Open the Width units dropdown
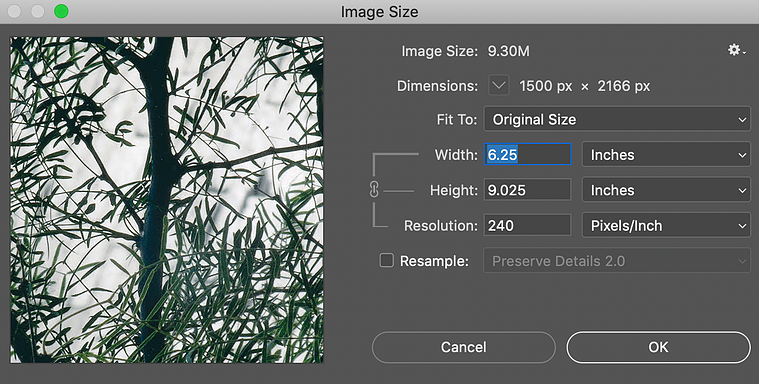Viewport: 759px width, 384px height. (x=666, y=155)
